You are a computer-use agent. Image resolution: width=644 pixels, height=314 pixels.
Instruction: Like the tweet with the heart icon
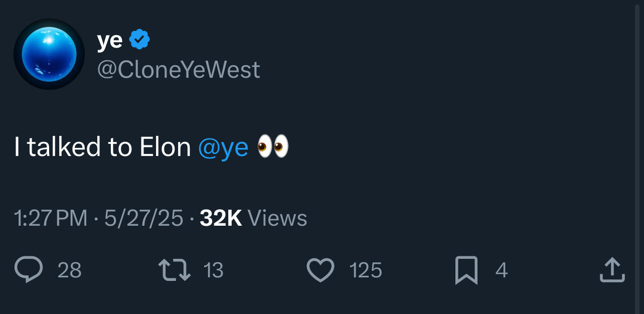click(320, 270)
